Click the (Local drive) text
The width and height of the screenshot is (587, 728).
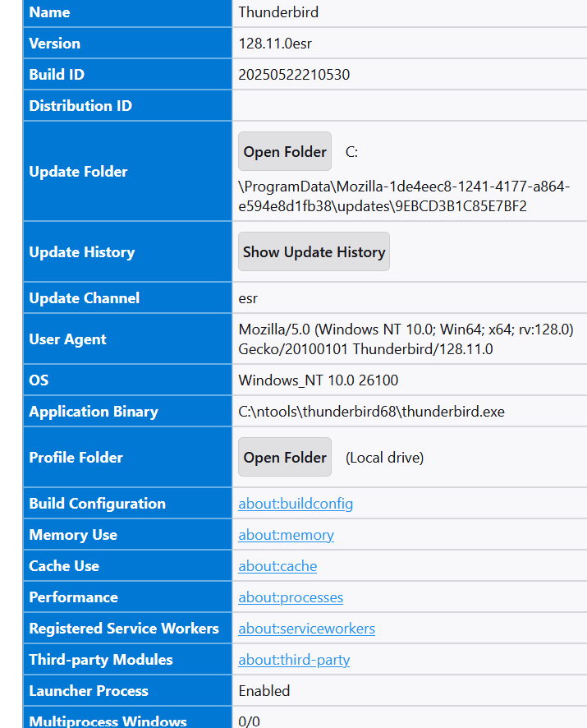[x=384, y=458]
